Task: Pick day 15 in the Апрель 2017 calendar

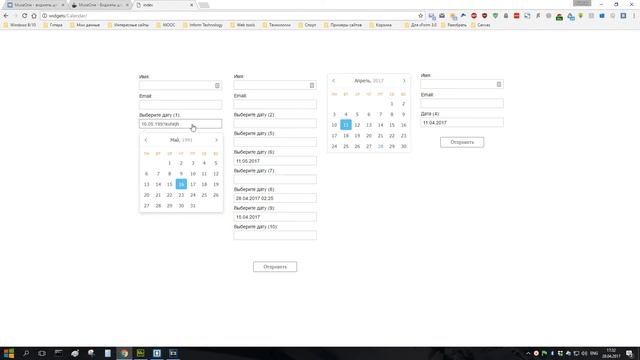Action: 392,125
